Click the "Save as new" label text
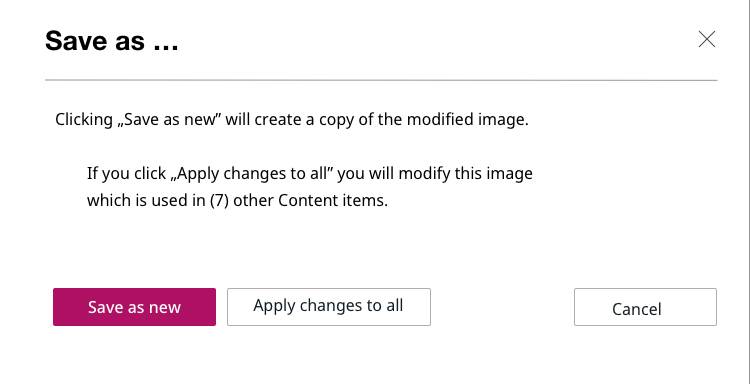This screenshot has height=384, width=750. pos(134,307)
